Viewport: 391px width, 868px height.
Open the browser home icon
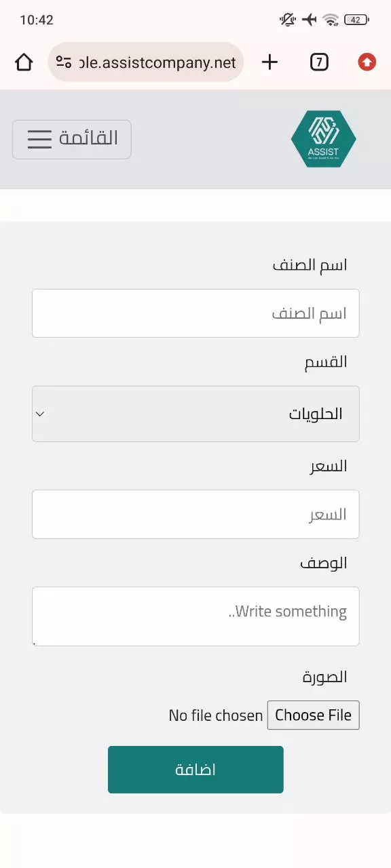(x=24, y=62)
